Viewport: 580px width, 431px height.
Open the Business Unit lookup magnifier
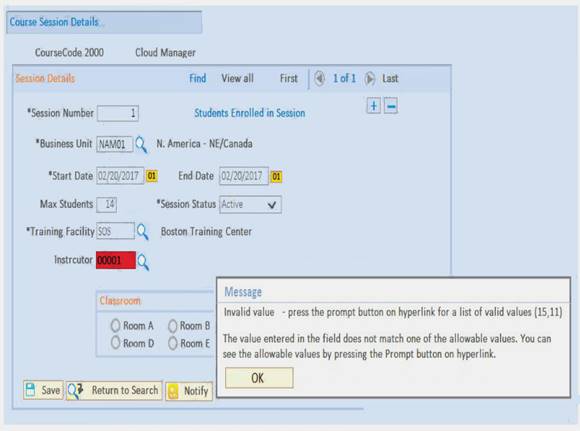141,144
